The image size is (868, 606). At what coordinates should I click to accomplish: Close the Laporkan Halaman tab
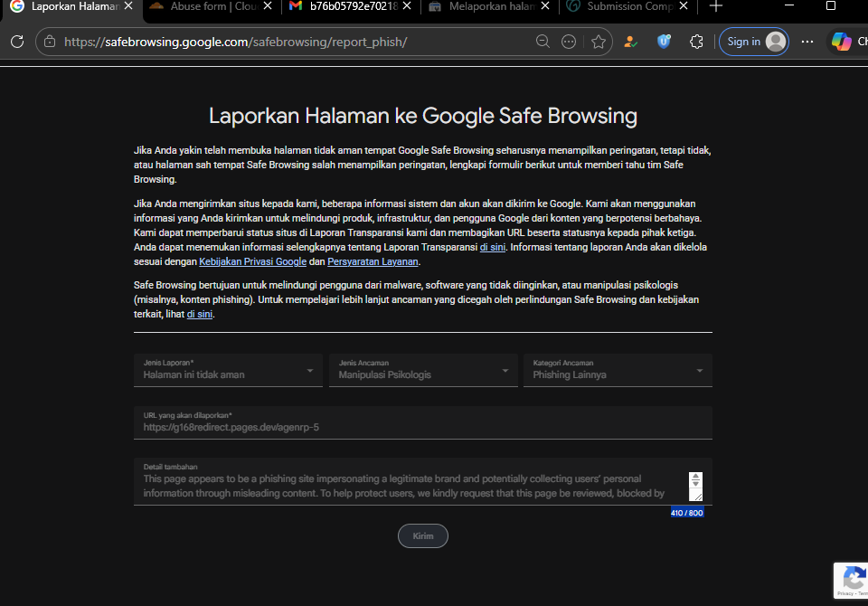(x=128, y=5)
